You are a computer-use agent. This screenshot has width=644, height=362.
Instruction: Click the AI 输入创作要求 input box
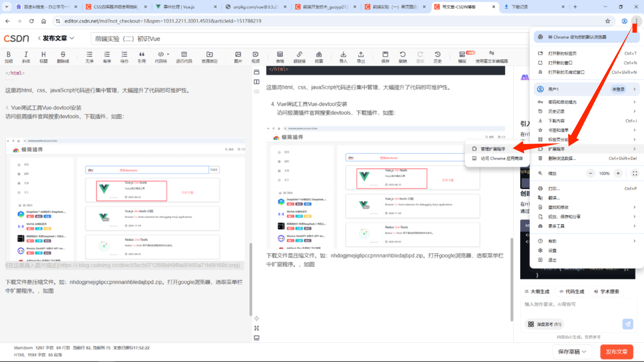[578, 308]
